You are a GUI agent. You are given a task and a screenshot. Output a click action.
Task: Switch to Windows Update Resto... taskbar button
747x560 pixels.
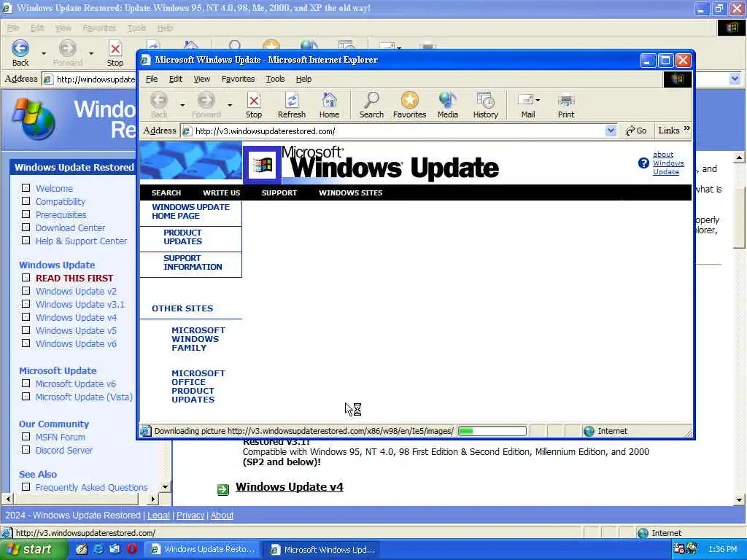coord(203,550)
